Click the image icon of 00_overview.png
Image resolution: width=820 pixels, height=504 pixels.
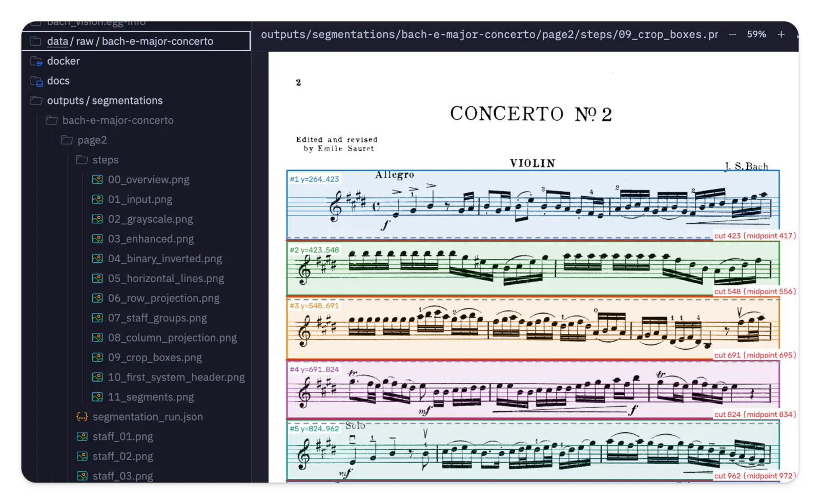pyautogui.click(x=97, y=180)
